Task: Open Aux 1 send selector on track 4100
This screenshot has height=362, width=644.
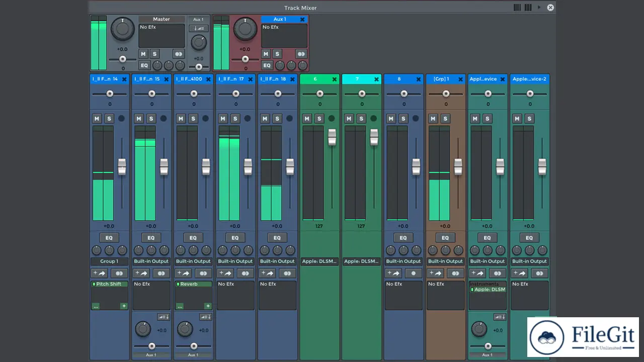Action: (x=193, y=355)
